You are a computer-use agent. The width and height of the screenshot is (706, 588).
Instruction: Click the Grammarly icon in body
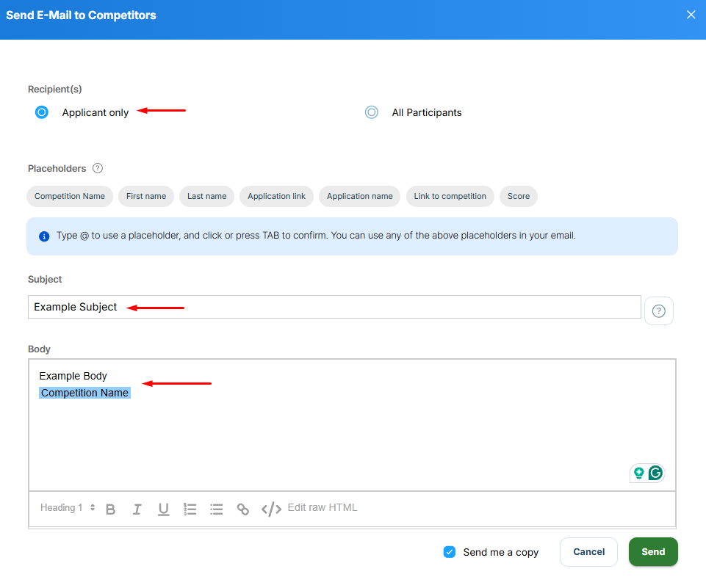pyautogui.click(x=655, y=473)
